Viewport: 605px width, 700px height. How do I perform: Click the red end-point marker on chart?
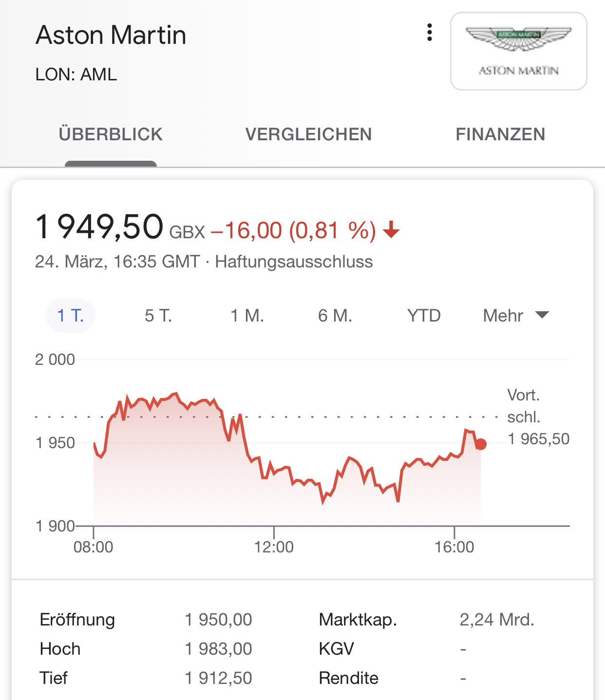pos(481,444)
